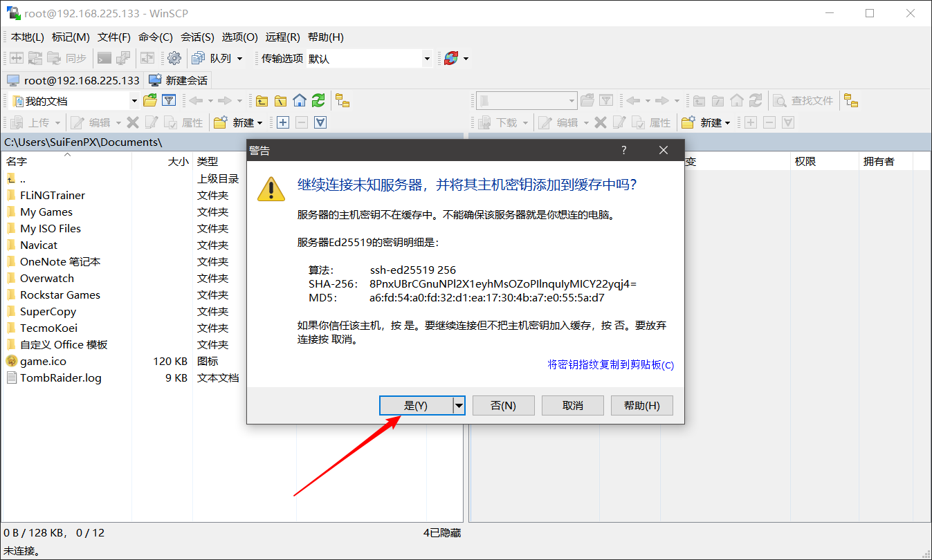Open dropdown arrow beside session refresh icon
This screenshot has height=560, width=932.
(466, 59)
